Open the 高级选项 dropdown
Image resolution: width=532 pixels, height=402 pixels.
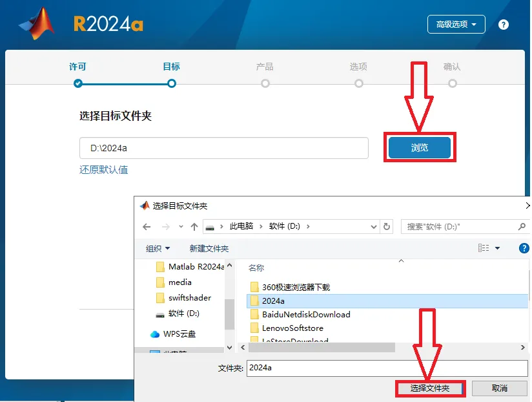456,25
